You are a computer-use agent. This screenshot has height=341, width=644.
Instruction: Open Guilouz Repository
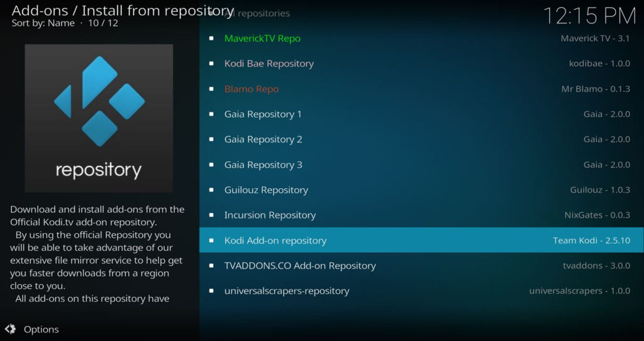[x=421, y=190]
